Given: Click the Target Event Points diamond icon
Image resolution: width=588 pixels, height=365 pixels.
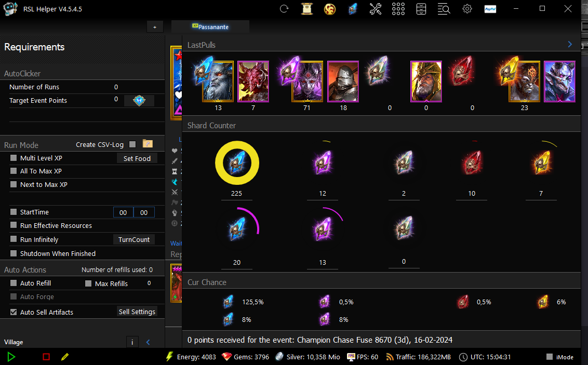Looking at the screenshot, I should coord(139,100).
